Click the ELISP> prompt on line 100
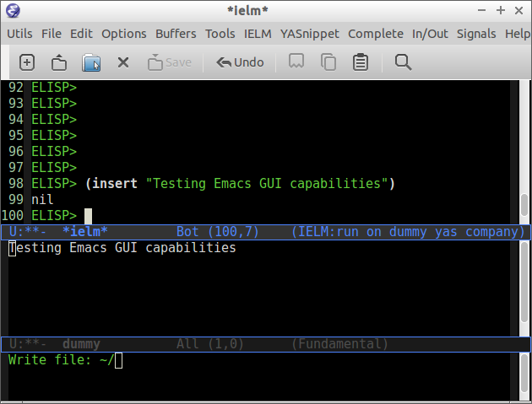Image resolution: width=532 pixels, height=404 pixels. coord(54,216)
